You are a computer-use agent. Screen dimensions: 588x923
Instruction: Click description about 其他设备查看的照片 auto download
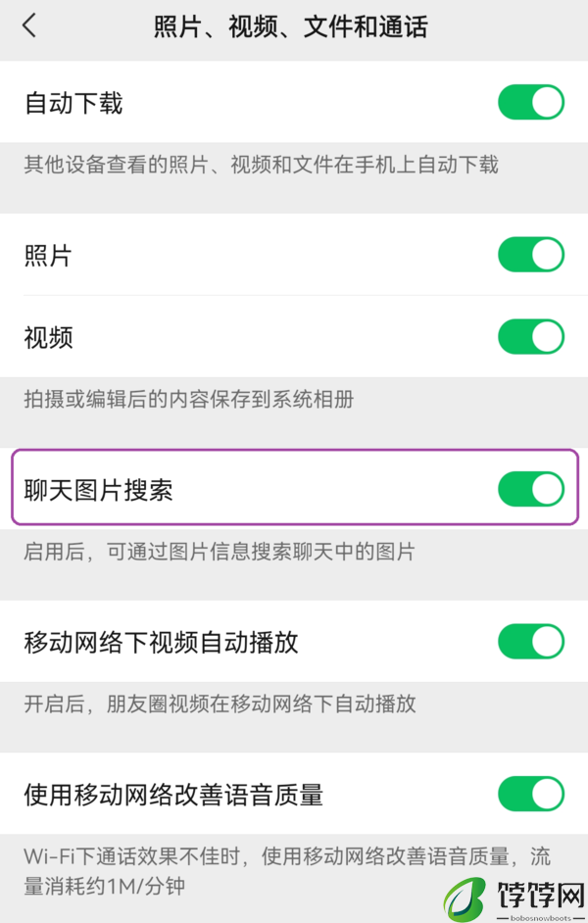click(x=262, y=165)
